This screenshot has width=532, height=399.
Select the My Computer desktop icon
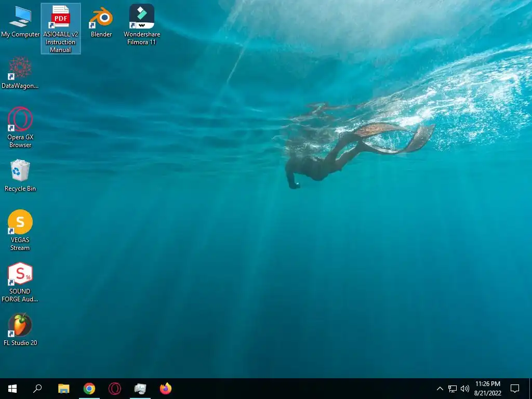click(20, 21)
